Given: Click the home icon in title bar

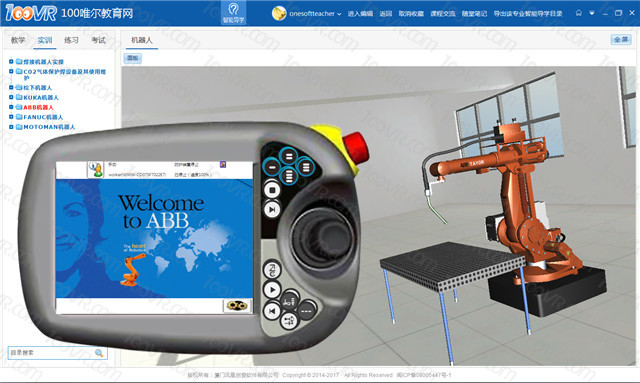Looking at the screenshot, I should click(x=578, y=13).
